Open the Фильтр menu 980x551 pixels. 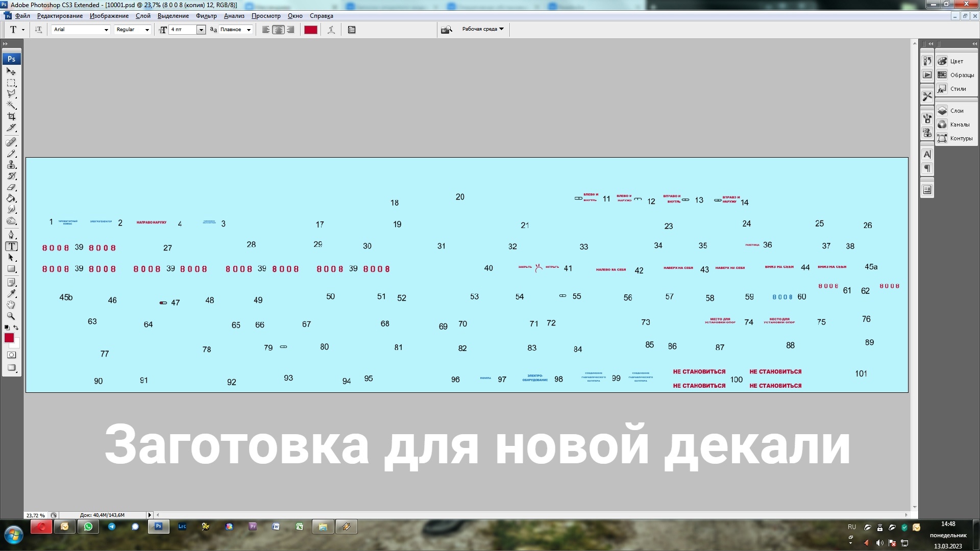coord(206,16)
